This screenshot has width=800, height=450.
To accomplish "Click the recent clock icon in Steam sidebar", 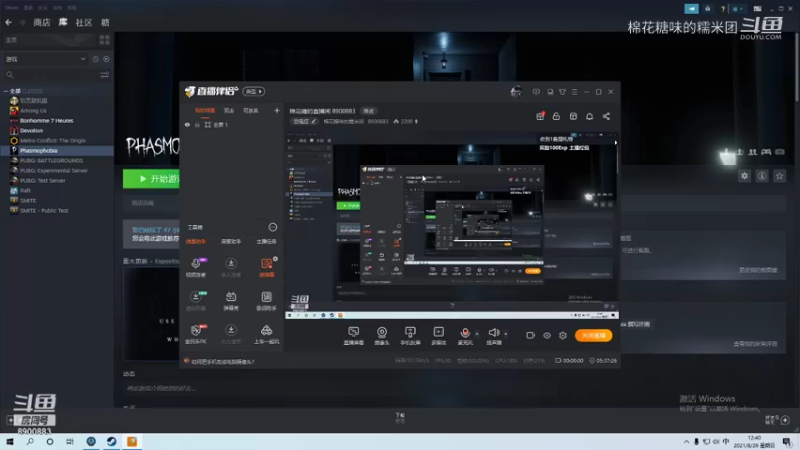I will tap(95, 59).
